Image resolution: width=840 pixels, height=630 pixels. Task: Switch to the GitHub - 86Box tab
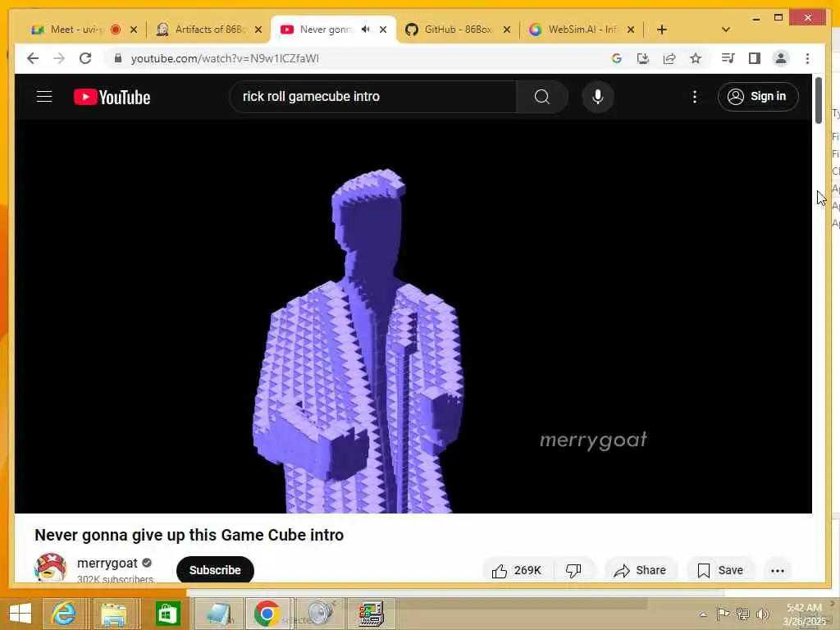pos(459,30)
